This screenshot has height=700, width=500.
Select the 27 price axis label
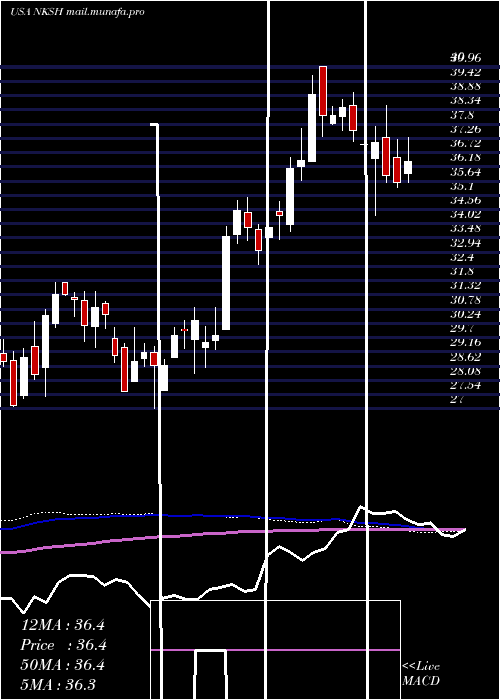457,400
